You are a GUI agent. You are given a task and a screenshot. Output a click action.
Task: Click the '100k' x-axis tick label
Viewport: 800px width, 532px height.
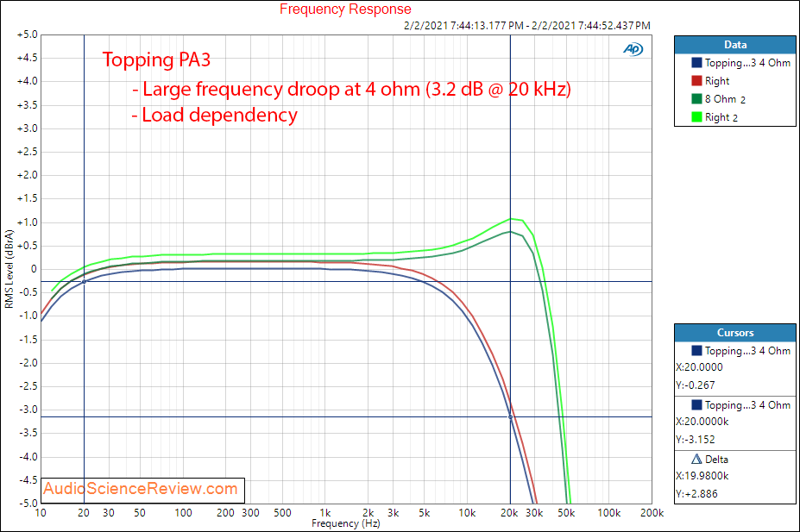[x=609, y=513]
